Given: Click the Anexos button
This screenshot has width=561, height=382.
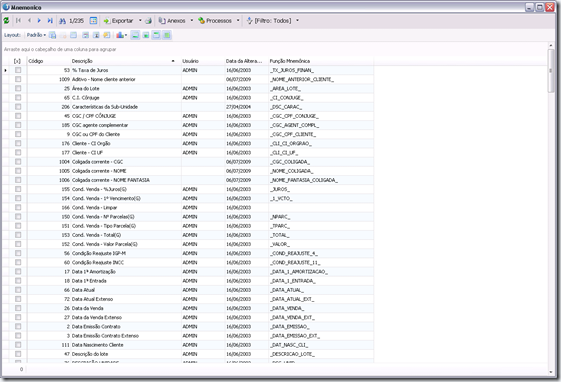Looking at the screenshot, I should point(172,21).
